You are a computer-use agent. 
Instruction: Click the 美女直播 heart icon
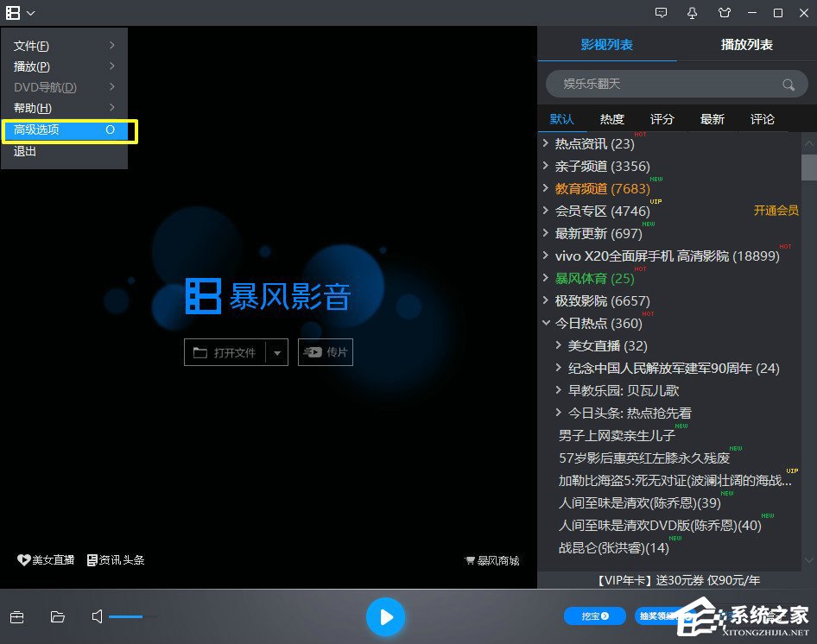tap(25, 559)
